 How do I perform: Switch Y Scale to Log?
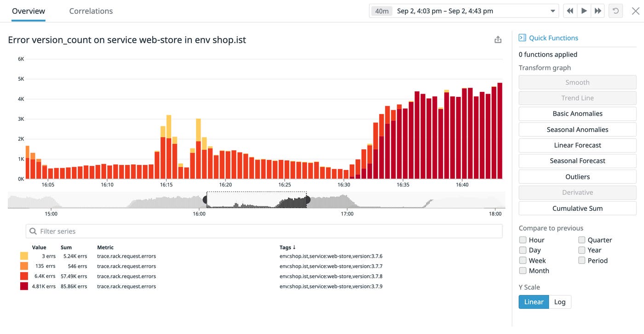(x=560, y=302)
